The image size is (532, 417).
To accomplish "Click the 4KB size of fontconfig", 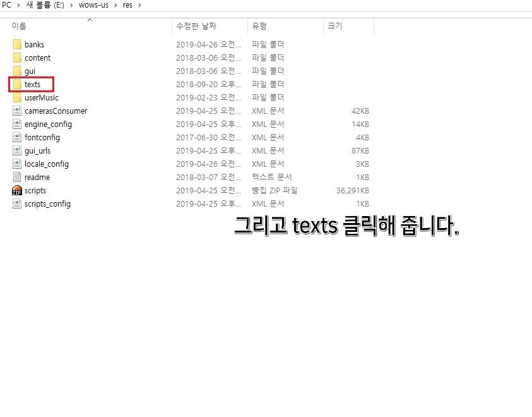I will [x=362, y=138].
